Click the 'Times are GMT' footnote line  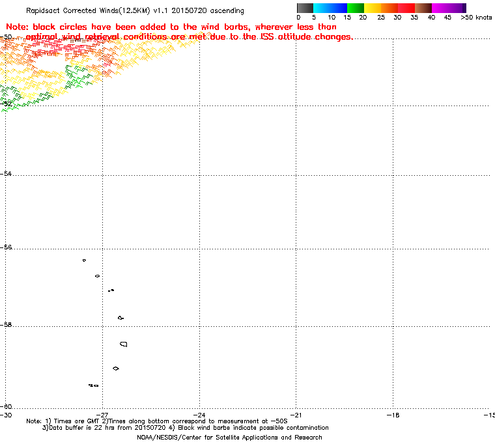[157, 421]
